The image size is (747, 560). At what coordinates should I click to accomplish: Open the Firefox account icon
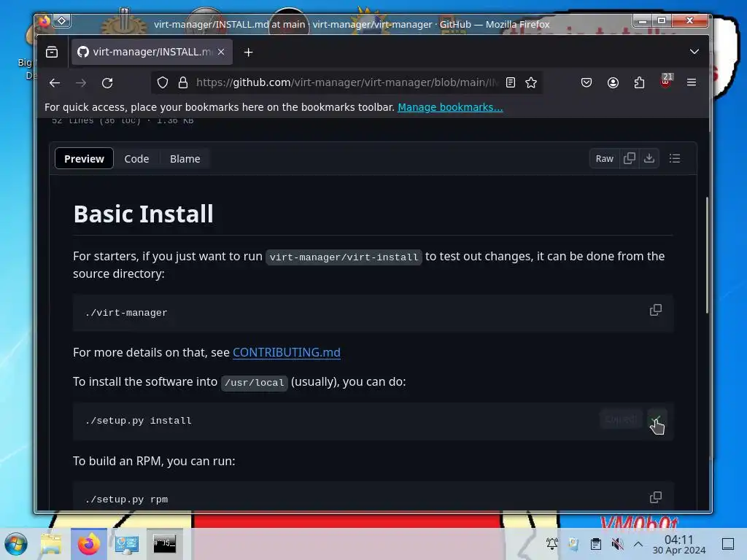pyautogui.click(x=613, y=83)
